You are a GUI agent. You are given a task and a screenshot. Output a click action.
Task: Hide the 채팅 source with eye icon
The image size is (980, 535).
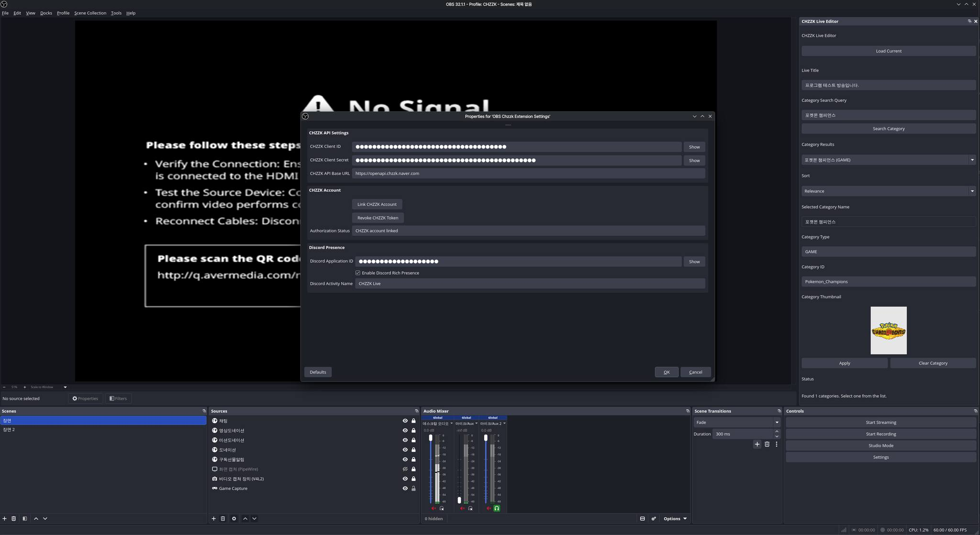click(405, 421)
